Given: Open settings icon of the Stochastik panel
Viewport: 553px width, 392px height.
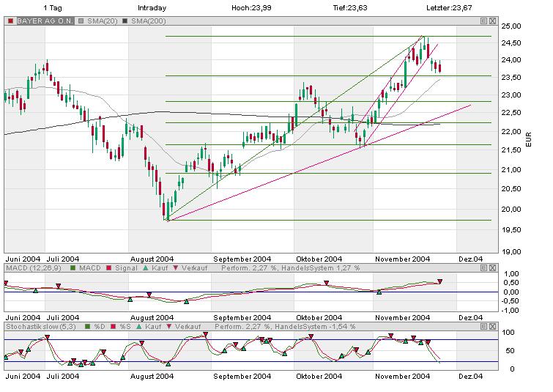Looking at the screenshot, I should [x=484, y=327].
